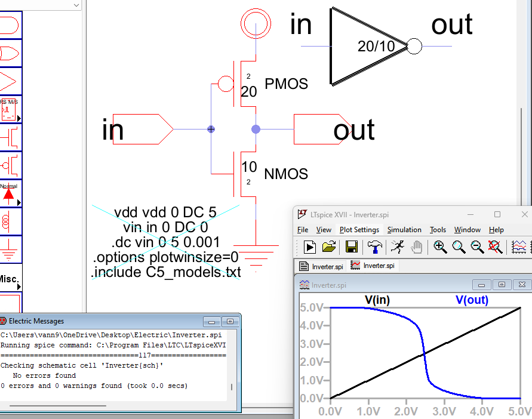This screenshot has width=532, height=419.
Task: Click the zoom full extents icon
Action: click(494, 247)
